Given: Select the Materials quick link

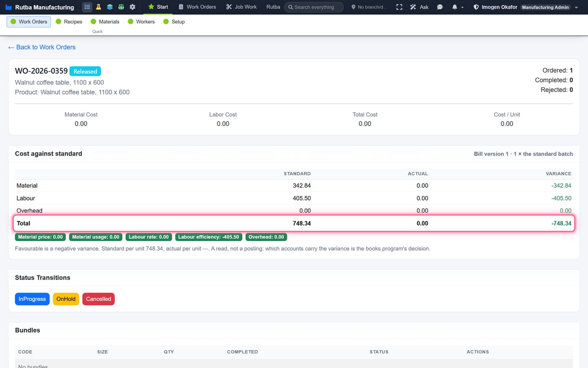Looking at the screenshot, I should (105, 22).
